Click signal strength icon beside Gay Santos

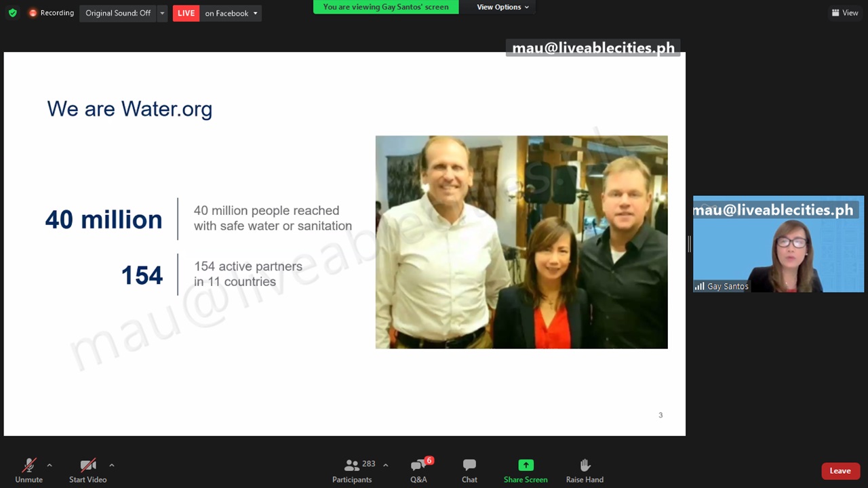pos(699,287)
